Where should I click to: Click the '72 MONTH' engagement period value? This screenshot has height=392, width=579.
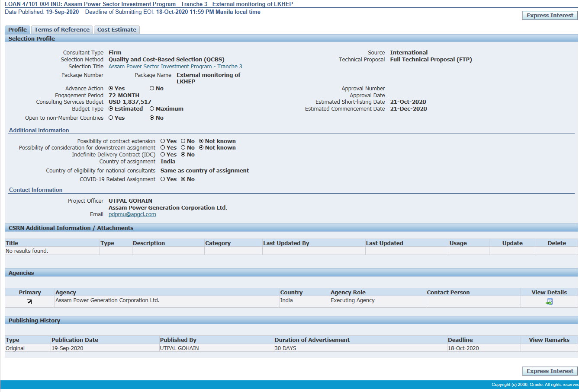point(124,95)
